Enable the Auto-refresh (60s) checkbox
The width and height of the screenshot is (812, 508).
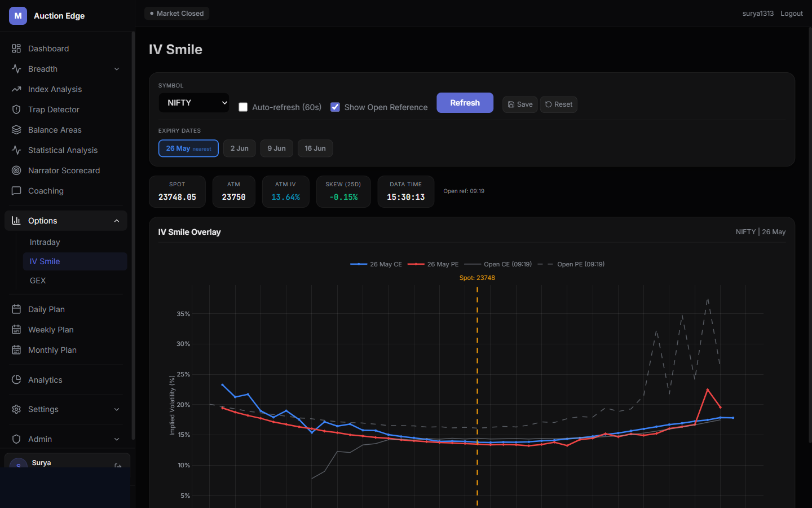pos(243,107)
